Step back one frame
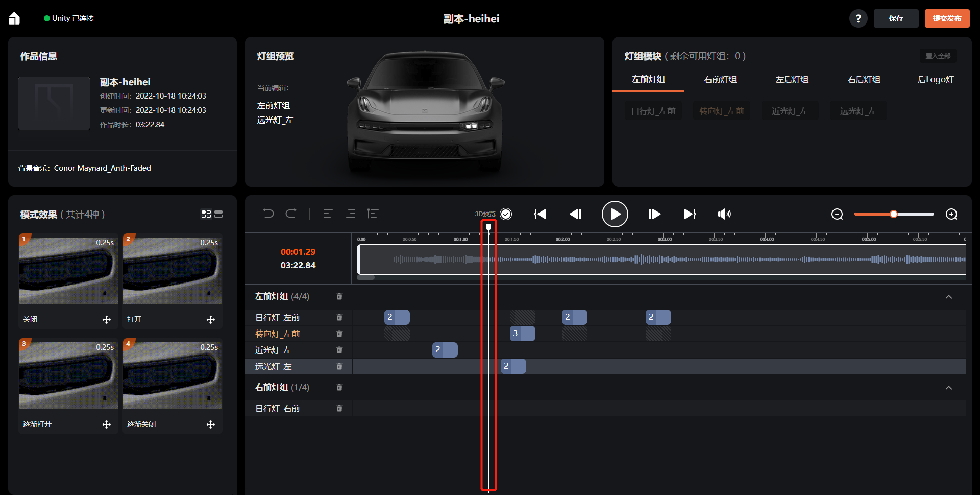 [575, 214]
